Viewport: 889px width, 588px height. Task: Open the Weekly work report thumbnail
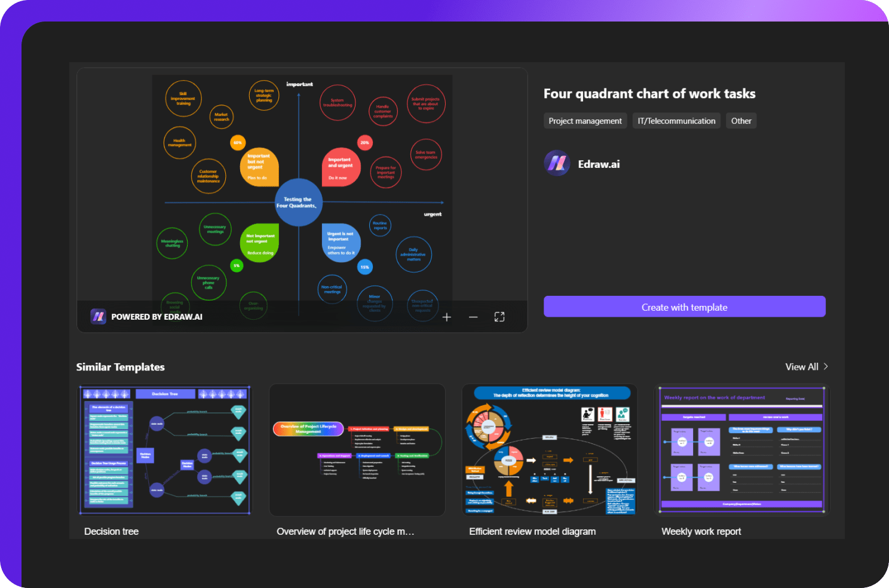point(742,450)
